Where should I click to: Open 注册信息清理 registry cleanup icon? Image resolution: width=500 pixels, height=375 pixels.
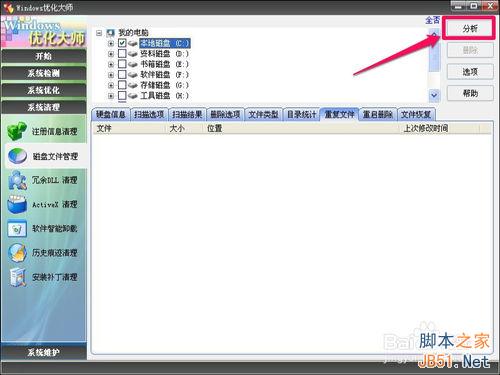(17, 131)
